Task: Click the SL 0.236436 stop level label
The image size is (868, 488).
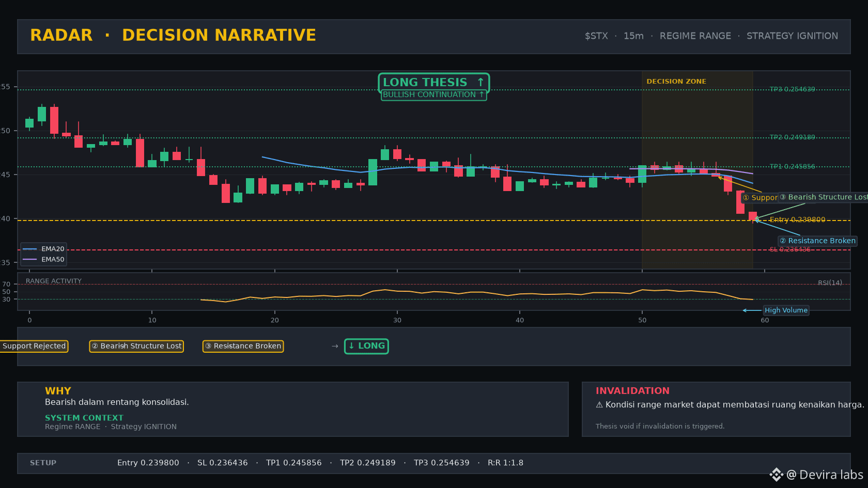Action: (790, 249)
